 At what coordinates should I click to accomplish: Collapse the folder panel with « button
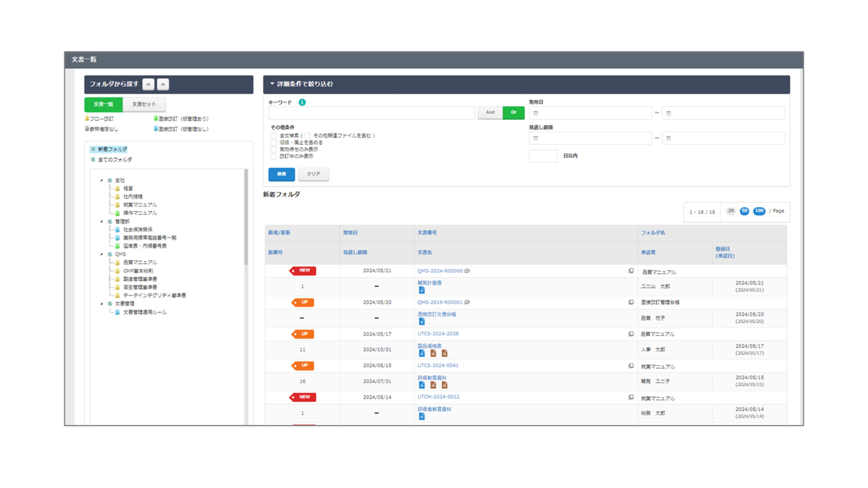[x=148, y=84]
